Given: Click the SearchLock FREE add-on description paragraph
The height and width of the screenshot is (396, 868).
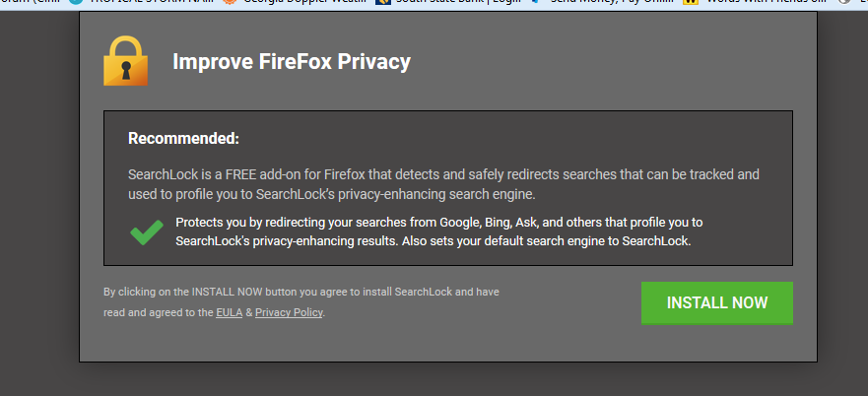Looking at the screenshot, I should [443, 184].
